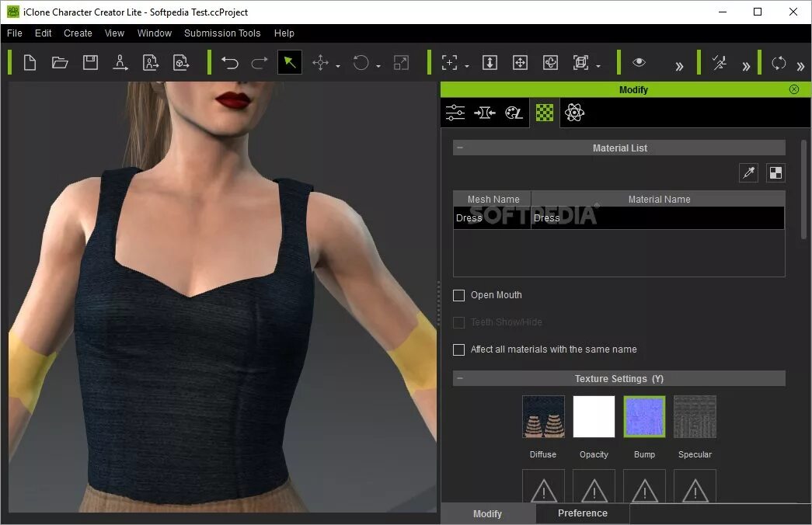The image size is (812, 525).
Task: Click the New Project toolbar icon
Action: (30, 63)
